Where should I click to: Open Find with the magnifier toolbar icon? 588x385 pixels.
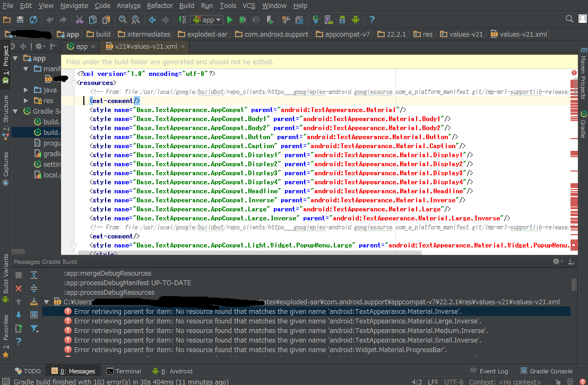coord(123,20)
